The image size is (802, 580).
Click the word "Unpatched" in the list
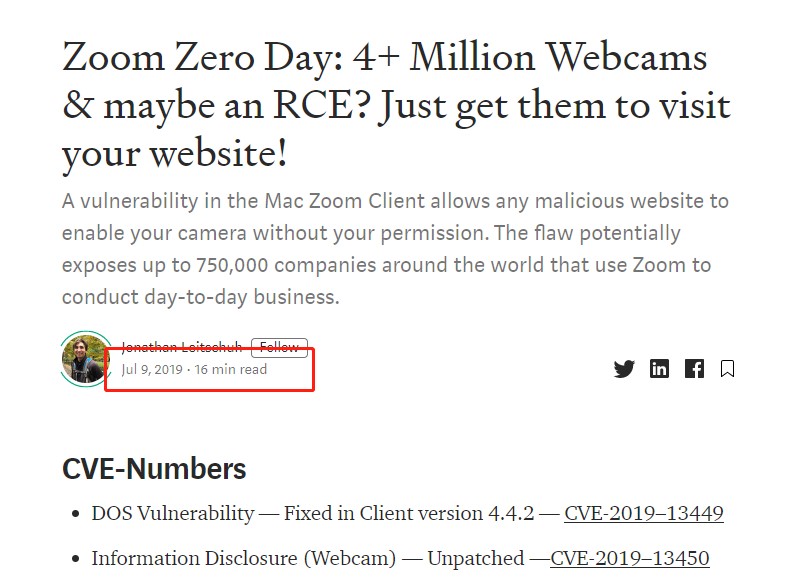(475, 558)
